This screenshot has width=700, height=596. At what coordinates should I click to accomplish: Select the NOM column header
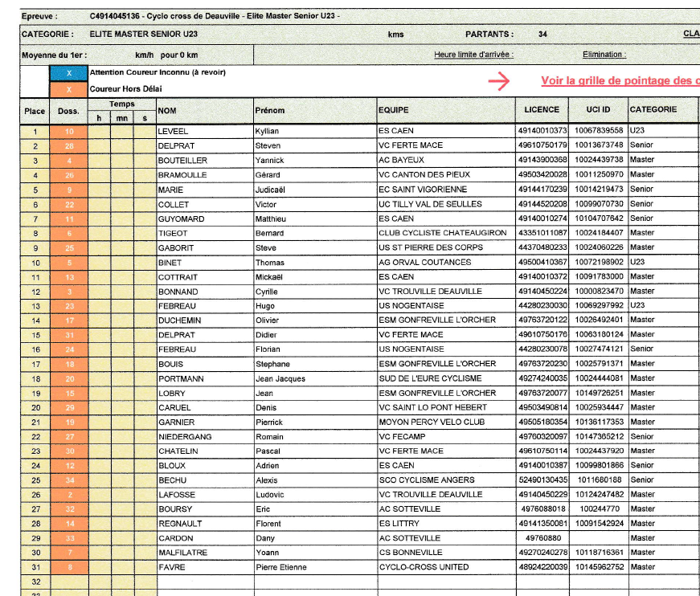(205, 111)
